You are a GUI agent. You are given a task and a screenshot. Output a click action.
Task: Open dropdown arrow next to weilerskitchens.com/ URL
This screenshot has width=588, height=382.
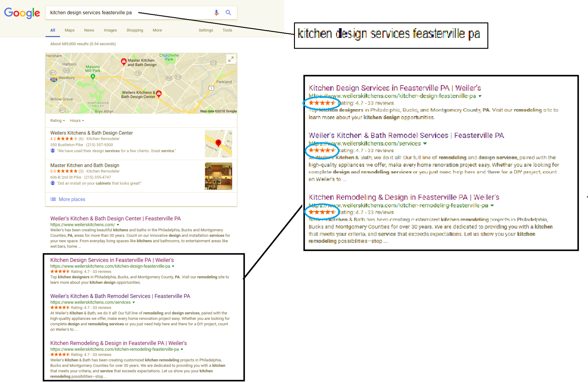click(x=118, y=225)
